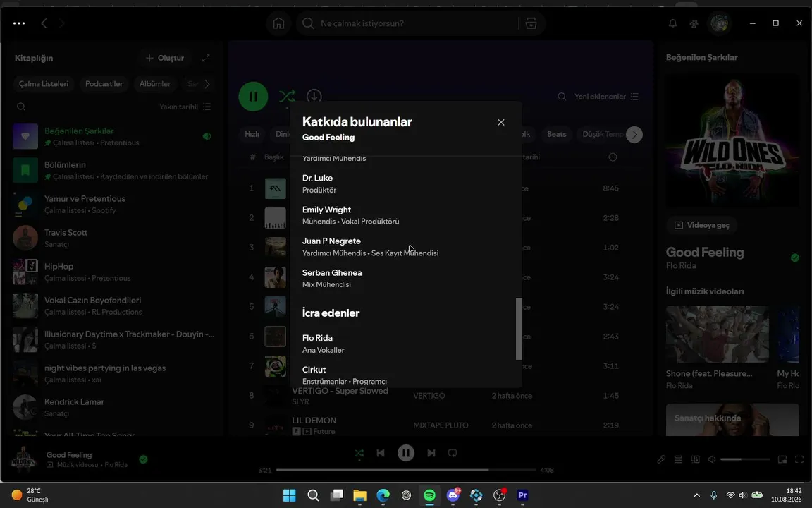Open the lyrics microphone icon
Viewport: 812px width, 508px height.
click(x=661, y=459)
